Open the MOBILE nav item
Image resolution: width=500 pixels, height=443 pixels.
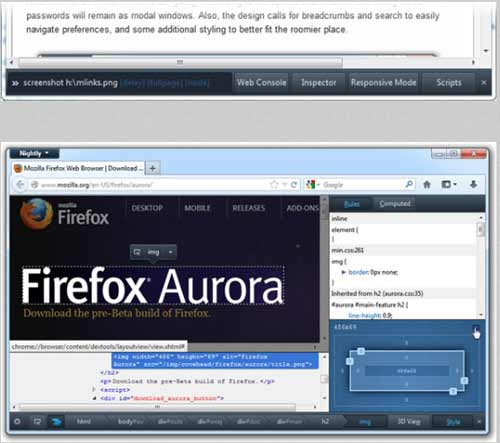(x=197, y=208)
